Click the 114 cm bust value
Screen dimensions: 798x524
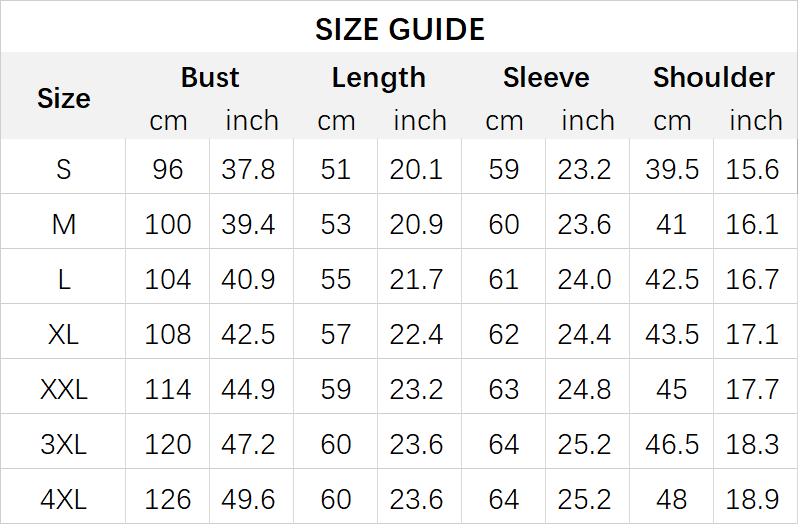[x=168, y=389]
